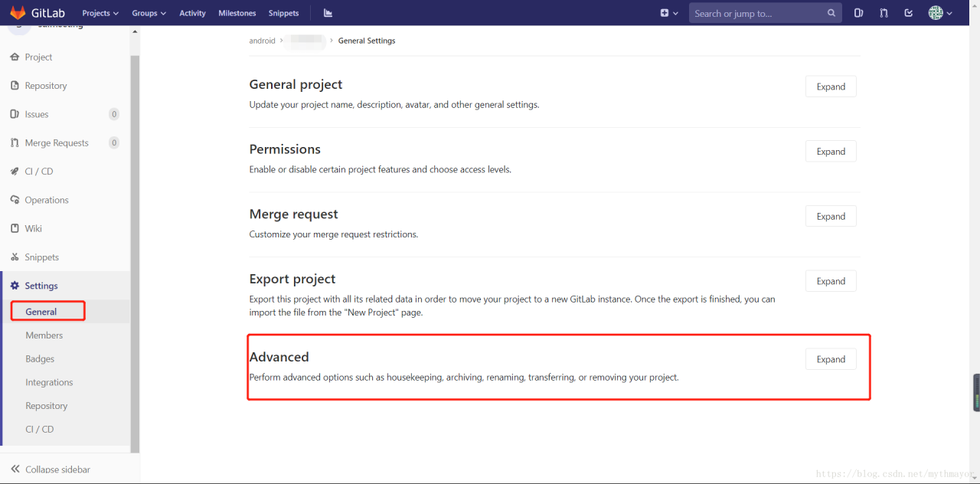
Task: Open Integrations settings page
Action: pos(49,382)
